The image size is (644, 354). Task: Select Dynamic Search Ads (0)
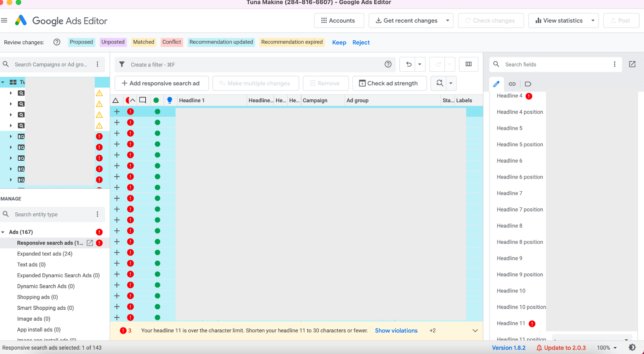point(46,286)
